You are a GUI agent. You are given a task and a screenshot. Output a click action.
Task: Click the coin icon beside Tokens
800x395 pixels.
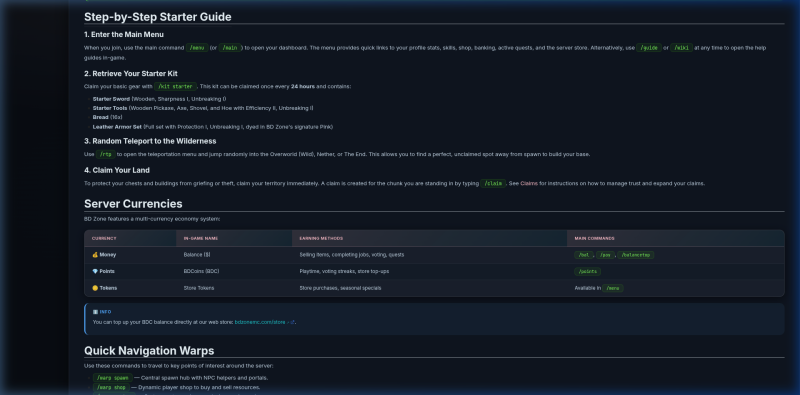pos(95,288)
